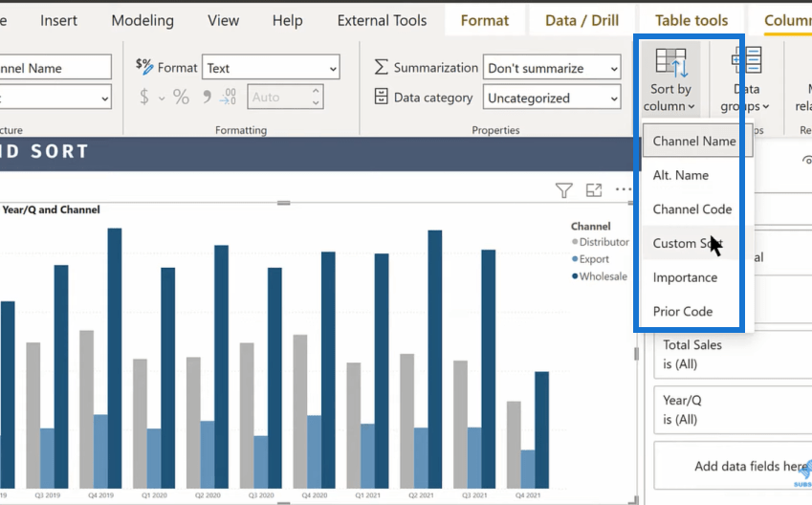This screenshot has height=505, width=812.
Task: Click the currency format dollar icon
Action: 144,97
